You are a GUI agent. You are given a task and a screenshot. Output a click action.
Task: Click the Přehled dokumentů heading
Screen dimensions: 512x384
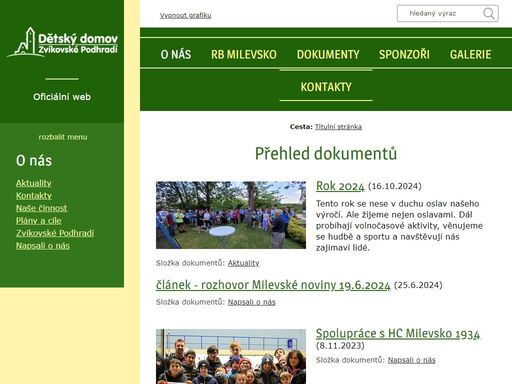pos(326,154)
